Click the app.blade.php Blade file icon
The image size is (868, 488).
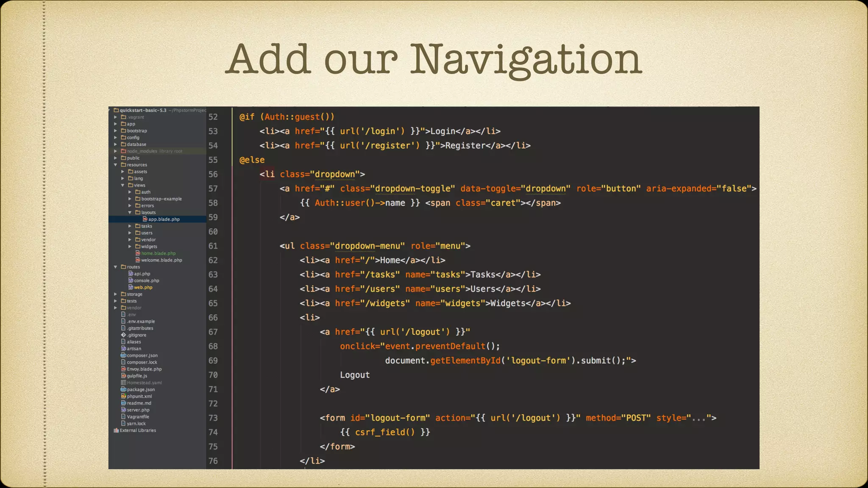(x=145, y=219)
